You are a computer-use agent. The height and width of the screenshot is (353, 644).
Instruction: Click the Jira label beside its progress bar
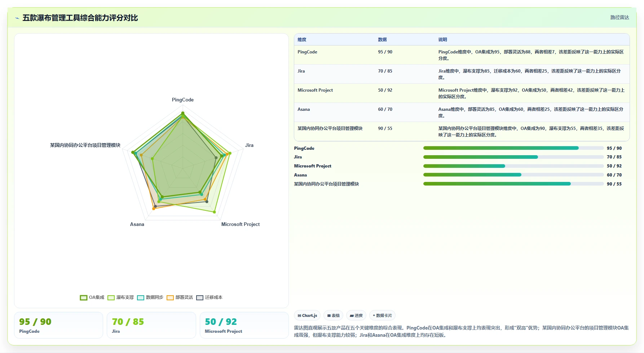click(298, 157)
